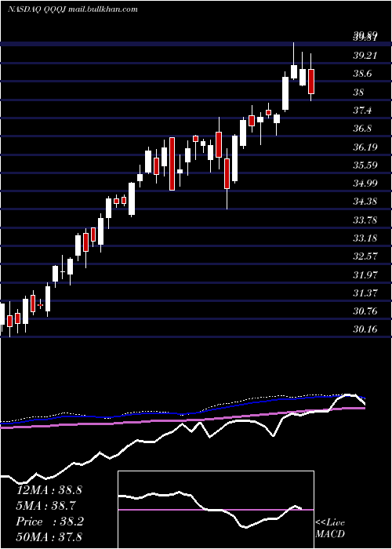This screenshot has width=392, height=549.
Task: Click the NASDAQ QQQJ chart title
Action: (x=72, y=9)
